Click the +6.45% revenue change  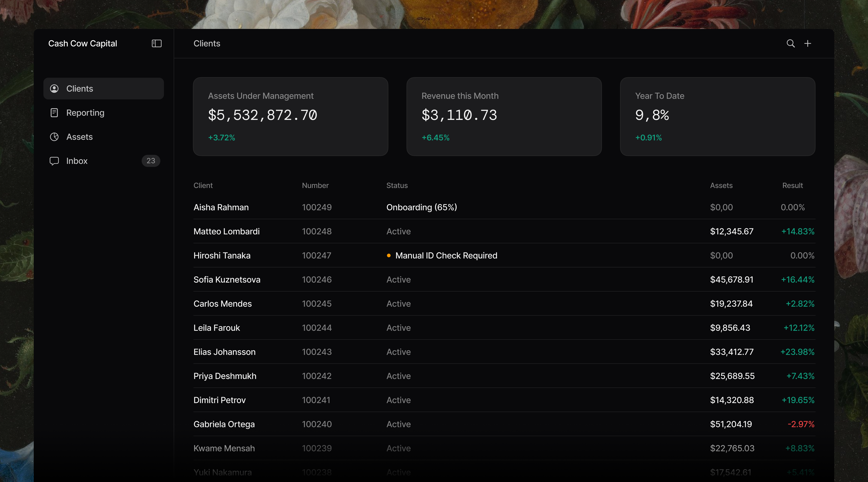[435, 137]
